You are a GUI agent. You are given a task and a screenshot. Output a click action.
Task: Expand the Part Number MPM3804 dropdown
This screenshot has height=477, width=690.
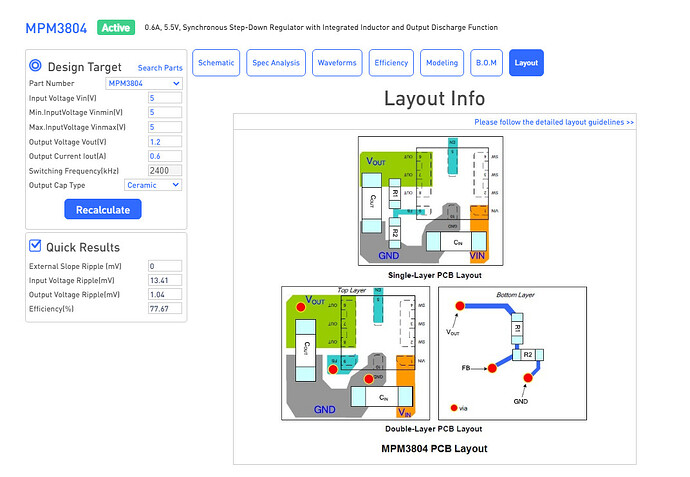(144, 83)
